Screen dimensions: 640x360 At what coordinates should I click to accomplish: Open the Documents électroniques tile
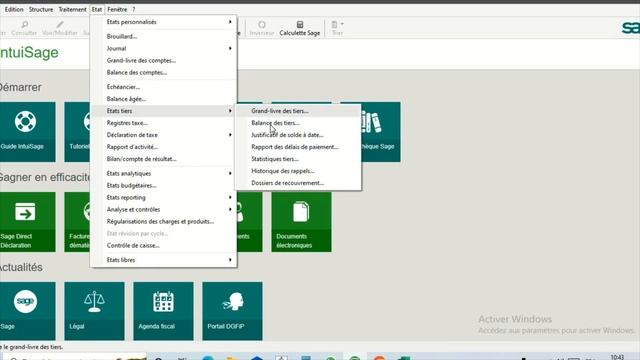301,222
